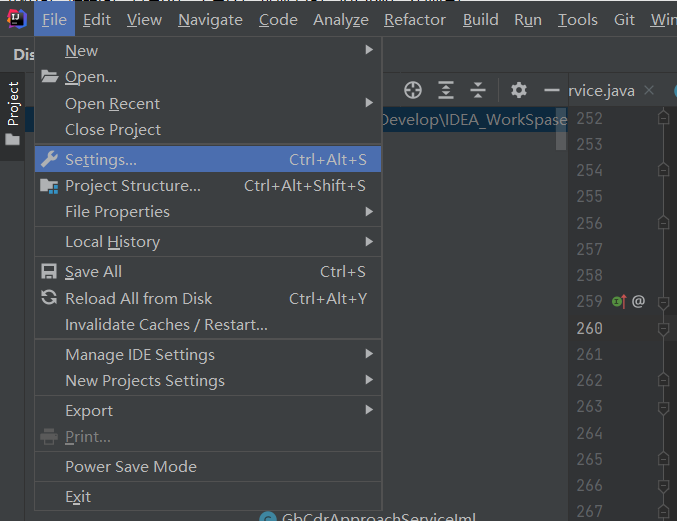Click the Collapse All toolbar icon
The width and height of the screenshot is (677, 521).
click(x=478, y=90)
